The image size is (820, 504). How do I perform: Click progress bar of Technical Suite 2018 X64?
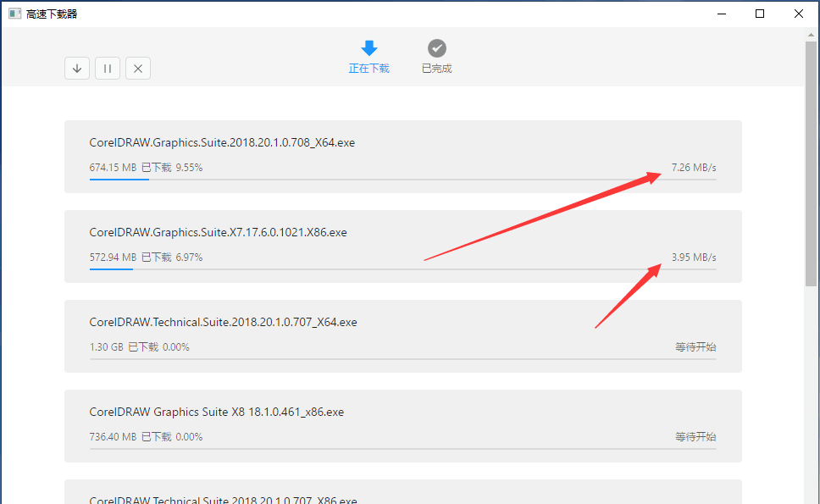(x=402, y=359)
